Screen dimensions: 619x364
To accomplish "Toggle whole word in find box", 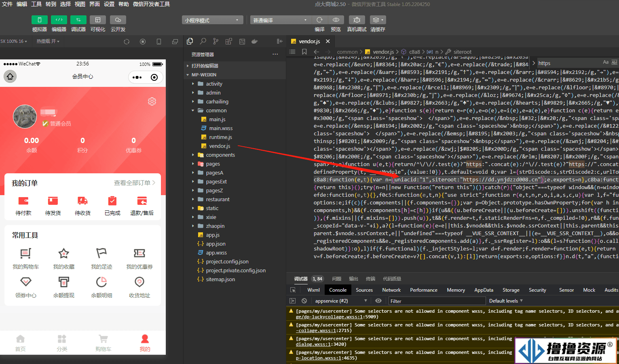I will 614,63.
